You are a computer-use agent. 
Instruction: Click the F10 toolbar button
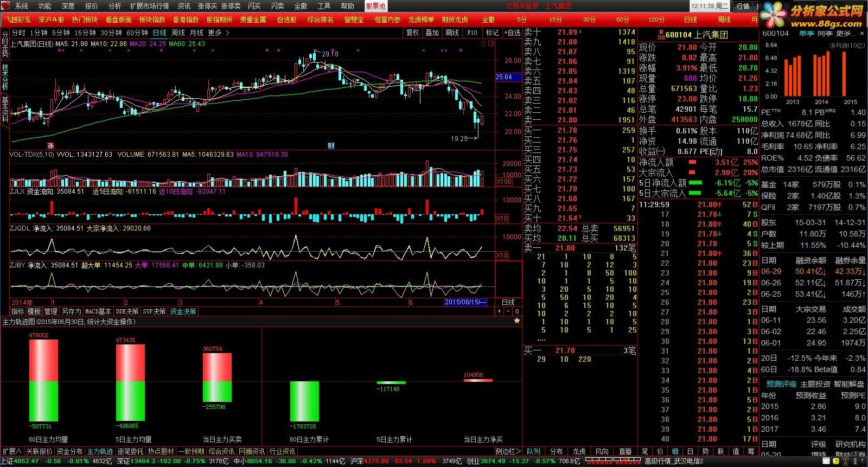(472, 33)
